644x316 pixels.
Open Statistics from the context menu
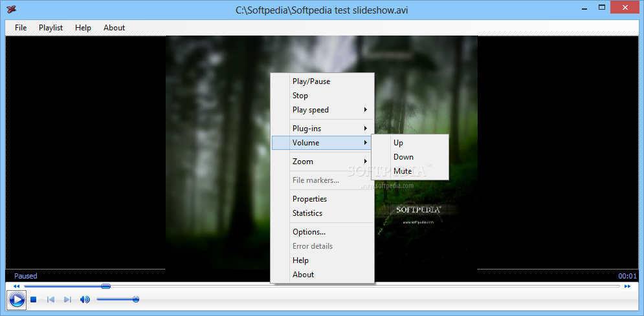point(322,213)
